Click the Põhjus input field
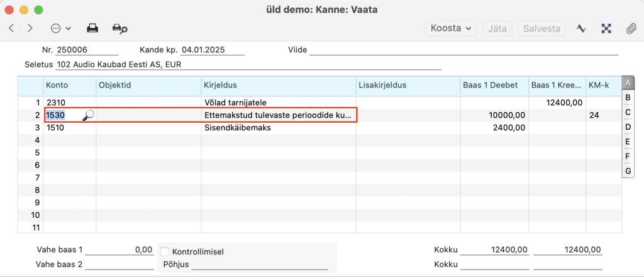Image resolution: width=644 pixels, height=277 pixels. pos(259,264)
